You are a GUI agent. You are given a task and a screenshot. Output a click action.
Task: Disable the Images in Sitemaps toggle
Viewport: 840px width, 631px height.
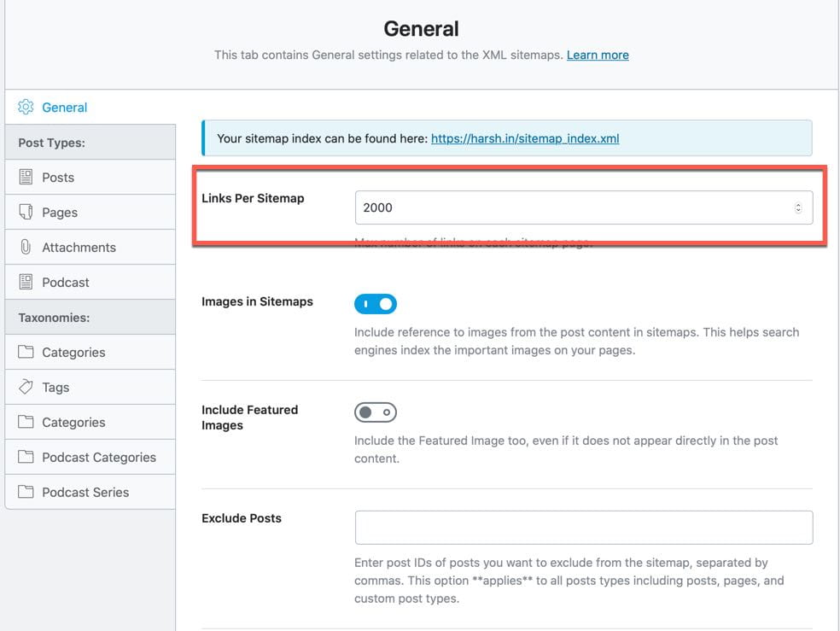pos(376,303)
